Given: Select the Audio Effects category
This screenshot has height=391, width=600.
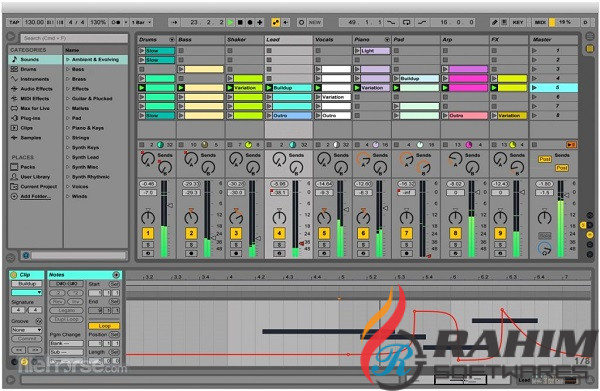Looking at the screenshot, I should pos(35,89).
